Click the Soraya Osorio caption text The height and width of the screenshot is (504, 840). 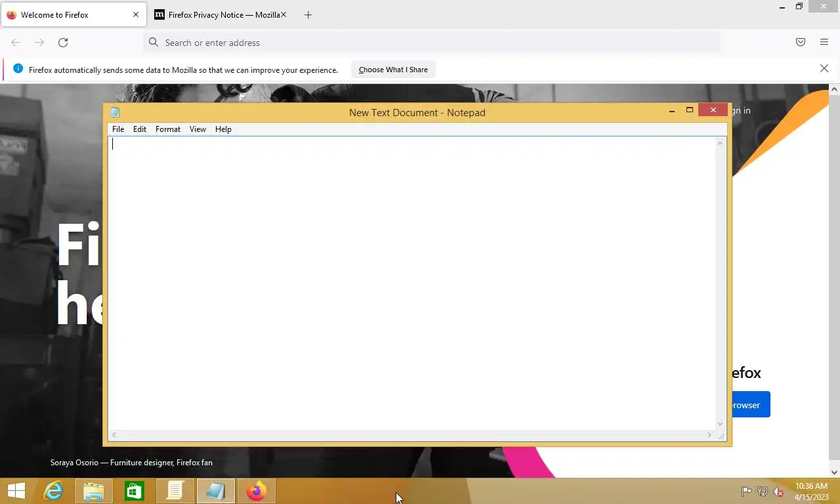tap(131, 463)
